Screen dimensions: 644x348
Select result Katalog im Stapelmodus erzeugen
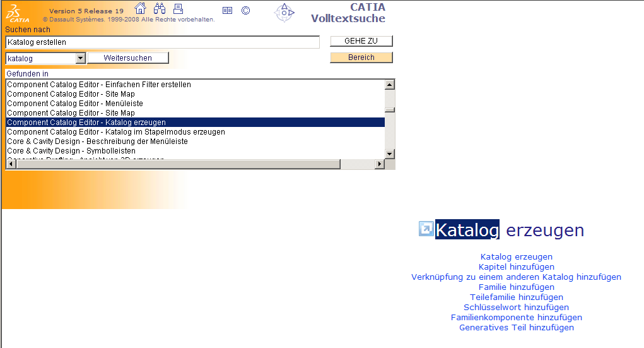click(x=195, y=131)
